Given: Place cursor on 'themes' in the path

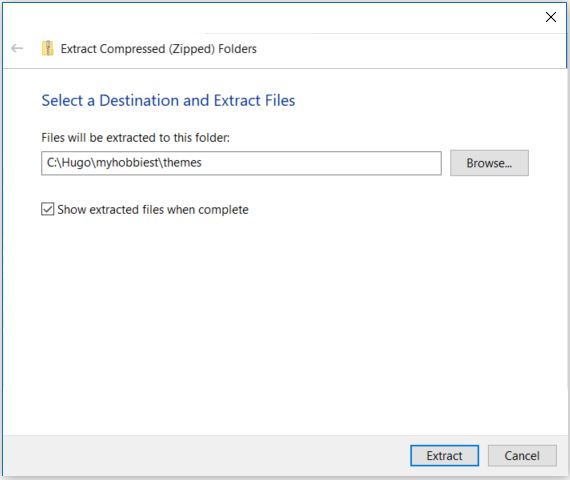Looking at the screenshot, I should [x=182, y=163].
